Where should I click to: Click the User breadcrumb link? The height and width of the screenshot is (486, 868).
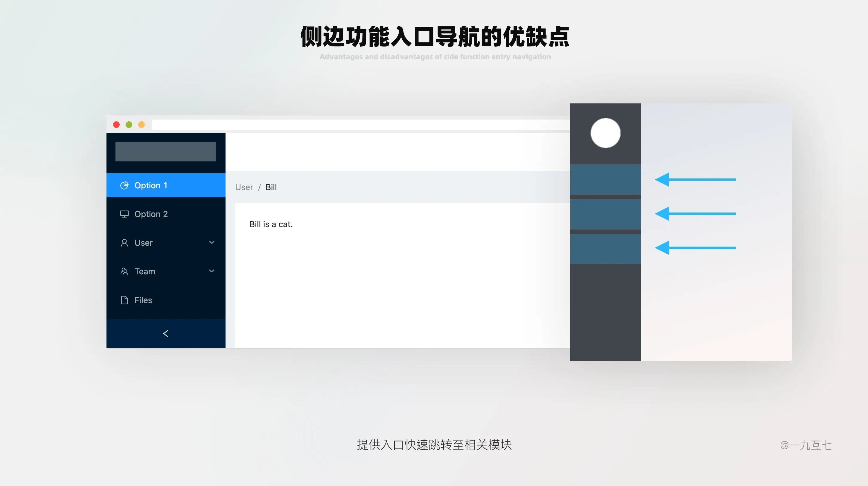(x=244, y=187)
